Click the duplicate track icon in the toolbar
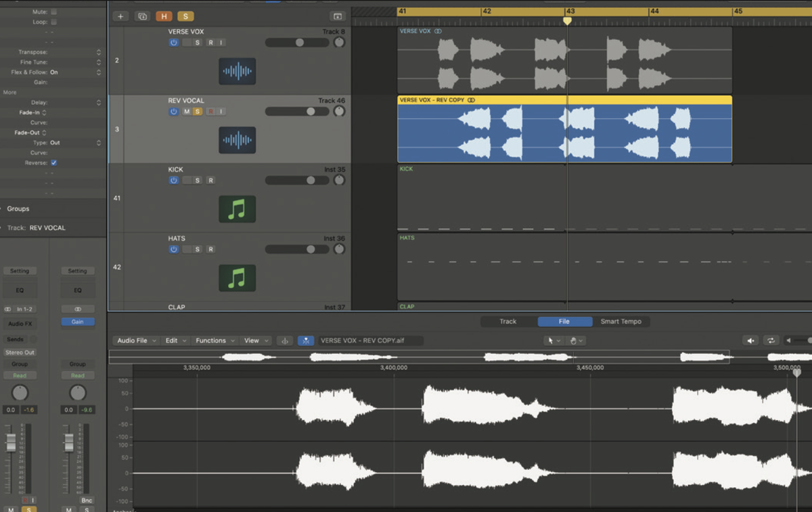812x512 pixels. pos(142,16)
